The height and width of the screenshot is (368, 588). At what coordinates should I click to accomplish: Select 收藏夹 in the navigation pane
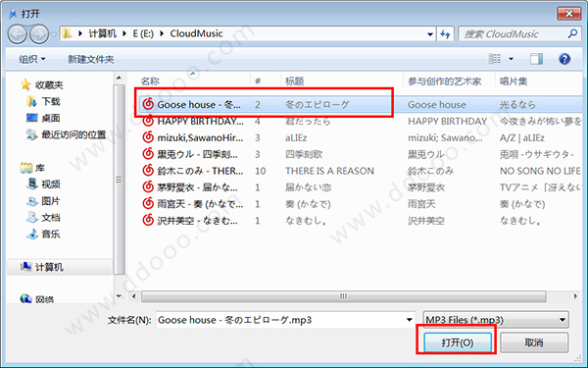(x=49, y=85)
